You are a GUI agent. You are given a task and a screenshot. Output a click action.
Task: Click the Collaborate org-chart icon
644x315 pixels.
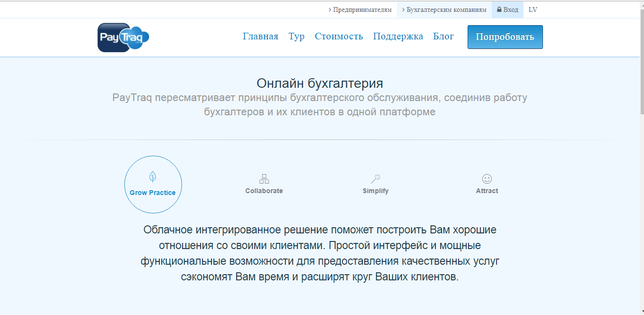click(264, 179)
